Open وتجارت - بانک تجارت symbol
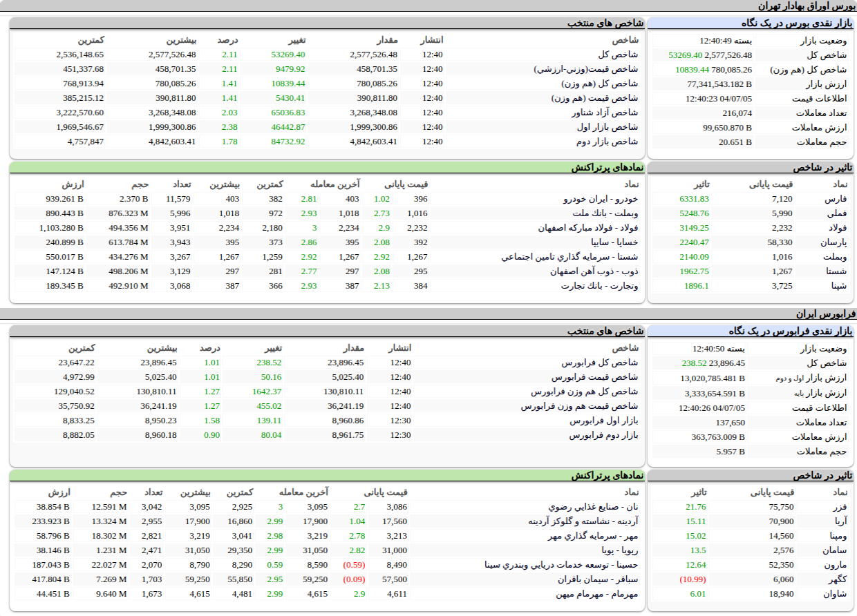This screenshot has width=857, height=616. point(600,286)
